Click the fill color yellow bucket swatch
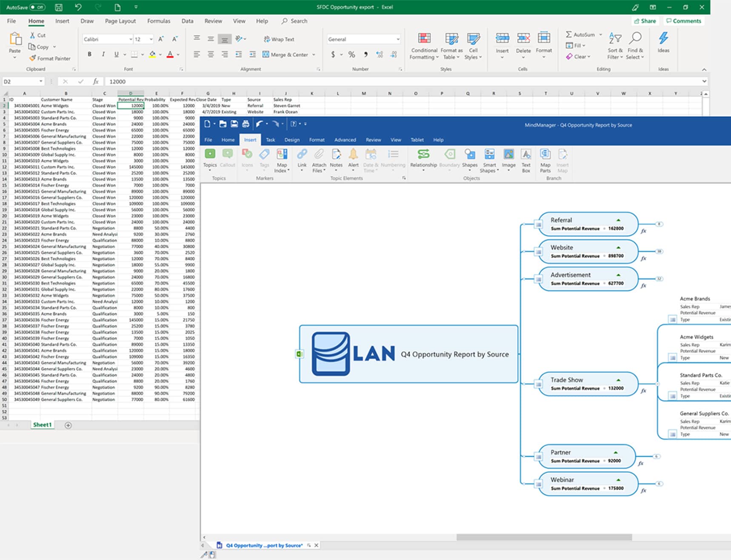Screen dimensions: 731x560 click(152, 54)
